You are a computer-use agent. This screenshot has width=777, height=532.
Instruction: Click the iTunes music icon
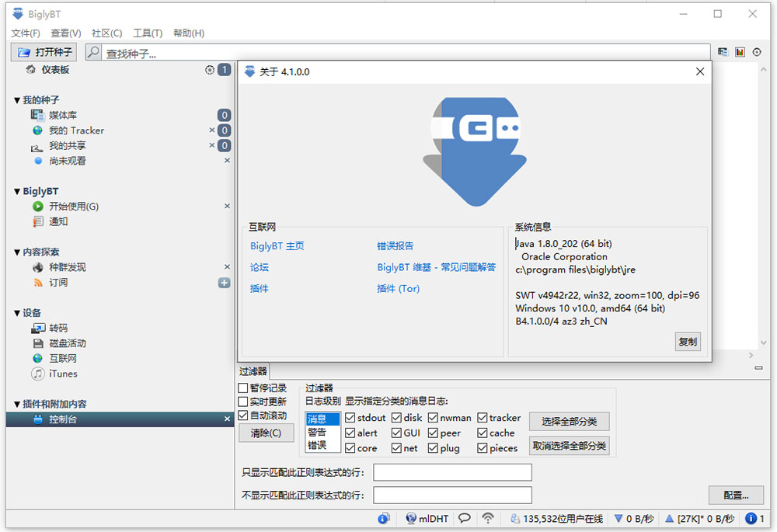pos(37,374)
